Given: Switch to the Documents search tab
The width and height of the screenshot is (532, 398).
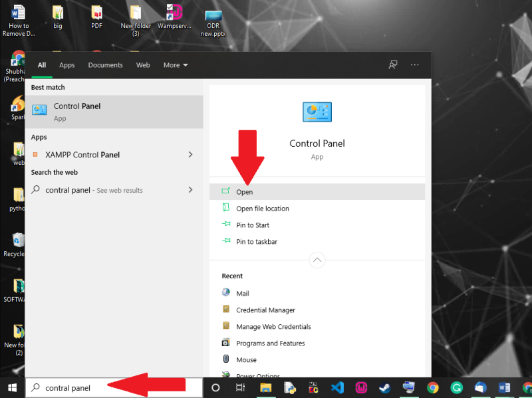Looking at the screenshot, I should pos(106,65).
